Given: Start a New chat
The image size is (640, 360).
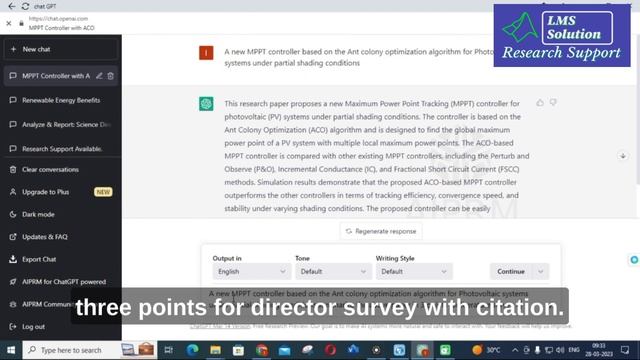Looking at the screenshot, I should coord(60,49).
